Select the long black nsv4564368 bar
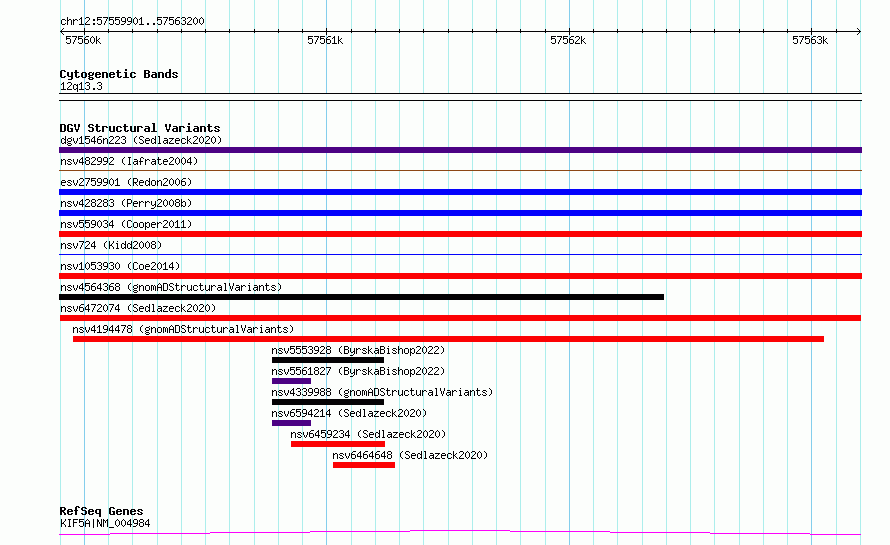Screen dimensions: 890x545 pos(362,297)
